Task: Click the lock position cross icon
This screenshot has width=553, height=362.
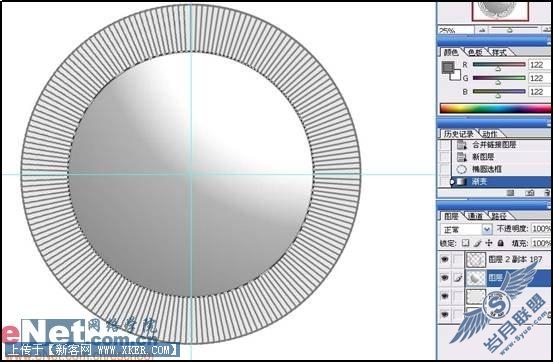Action: point(489,243)
